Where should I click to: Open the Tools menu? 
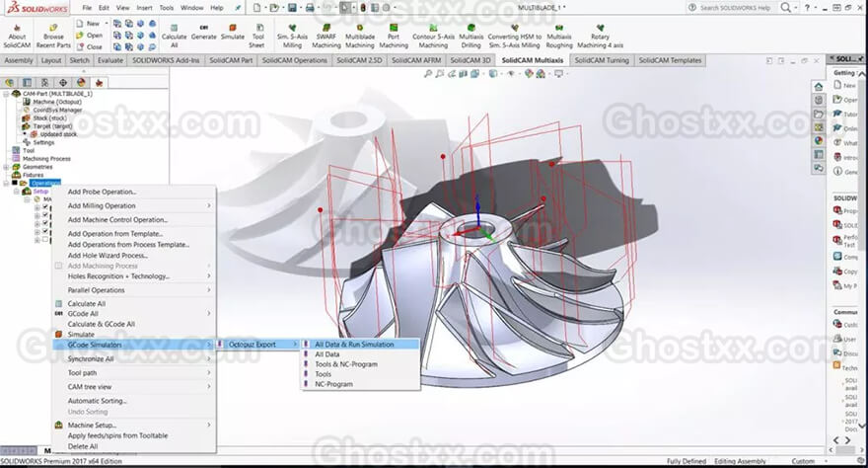coord(166,8)
